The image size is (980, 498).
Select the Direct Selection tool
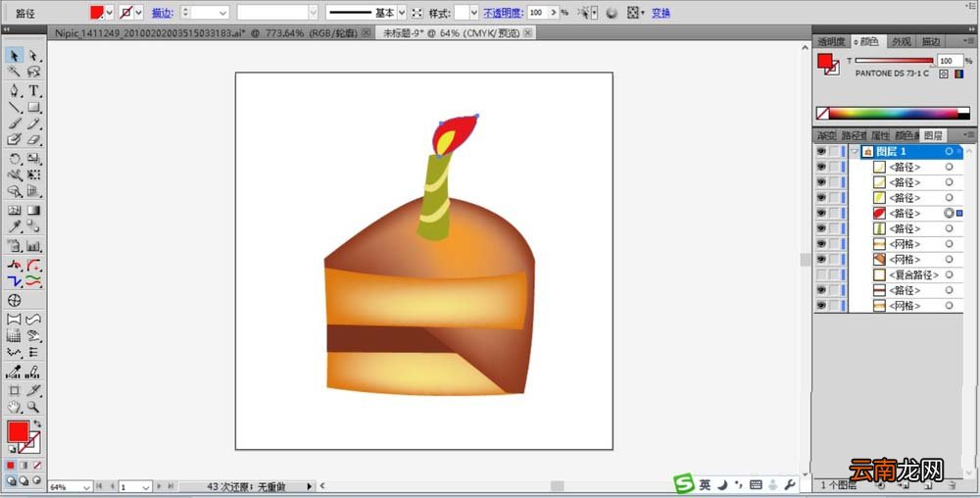[x=33, y=56]
